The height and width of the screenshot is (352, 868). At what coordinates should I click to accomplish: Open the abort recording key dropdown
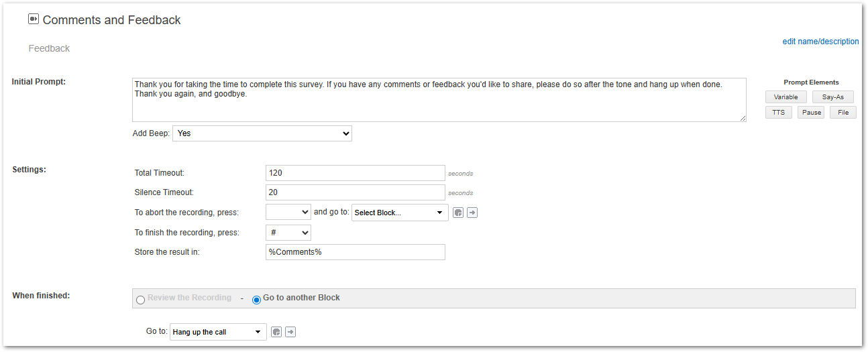(288, 213)
